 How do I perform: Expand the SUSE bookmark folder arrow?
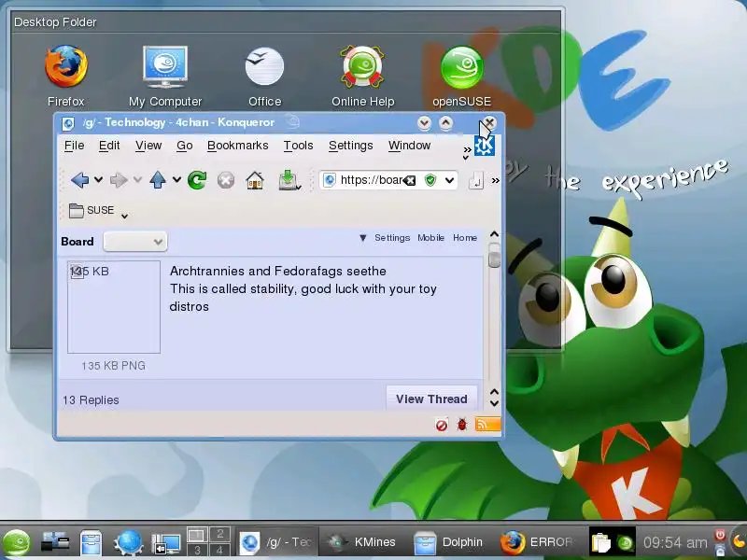click(x=125, y=217)
